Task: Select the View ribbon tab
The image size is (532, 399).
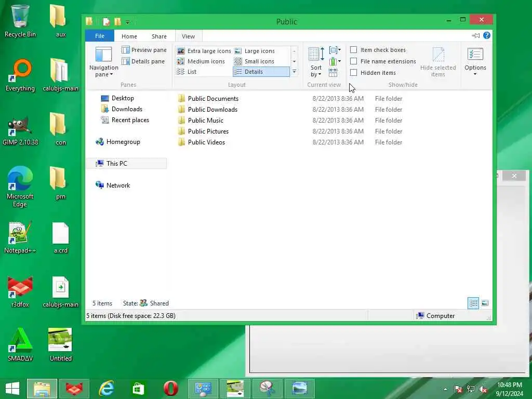Action: pos(188,36)
